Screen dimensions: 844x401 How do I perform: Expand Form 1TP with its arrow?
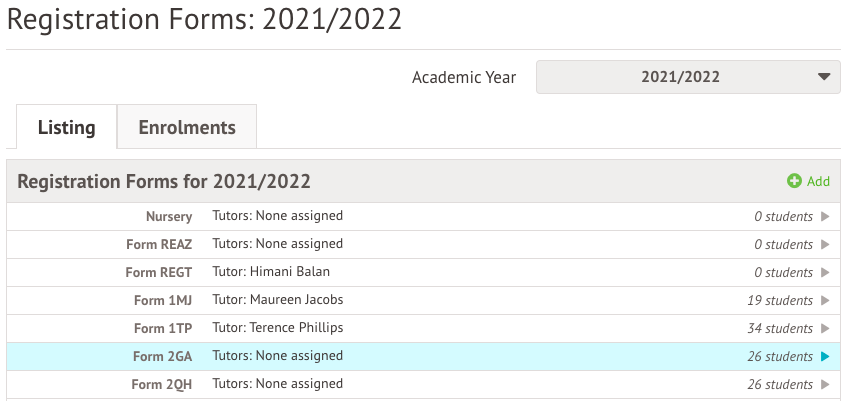[x=825, y=328]
